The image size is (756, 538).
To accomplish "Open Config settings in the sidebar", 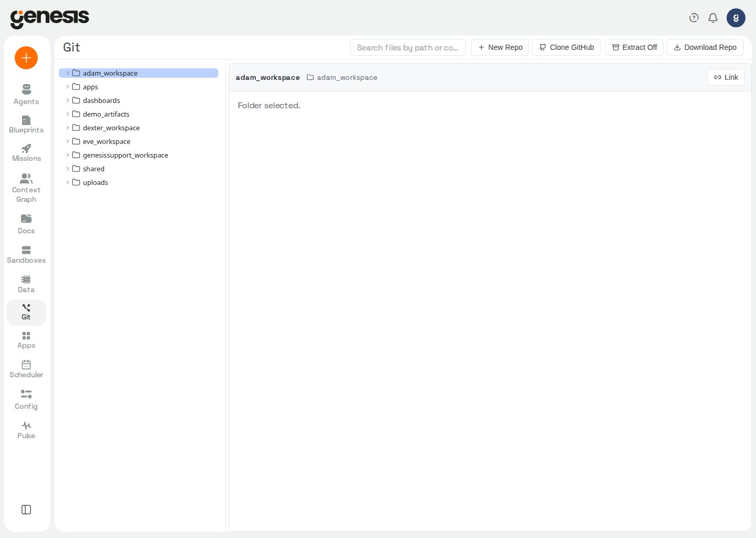I will coord(26,399).
